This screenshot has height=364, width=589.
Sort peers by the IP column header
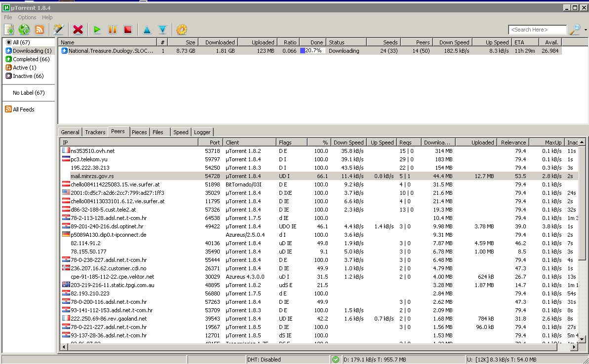point(129,143)
